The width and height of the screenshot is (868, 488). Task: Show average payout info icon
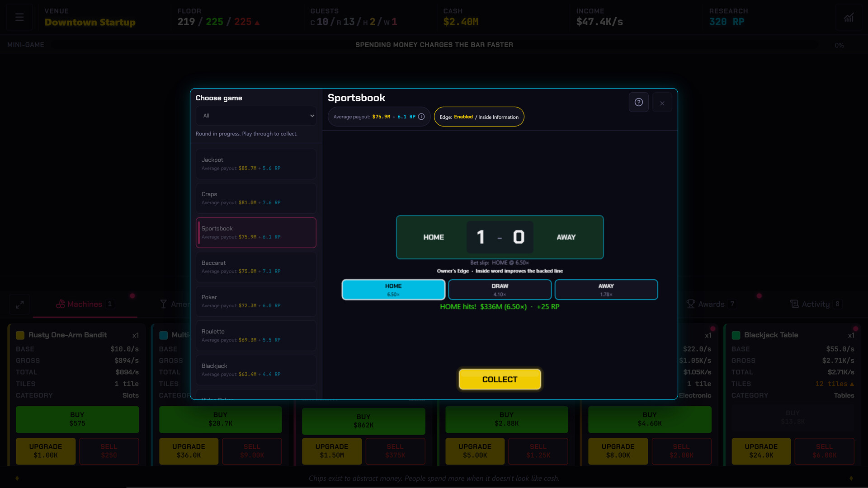coord(421,117)
